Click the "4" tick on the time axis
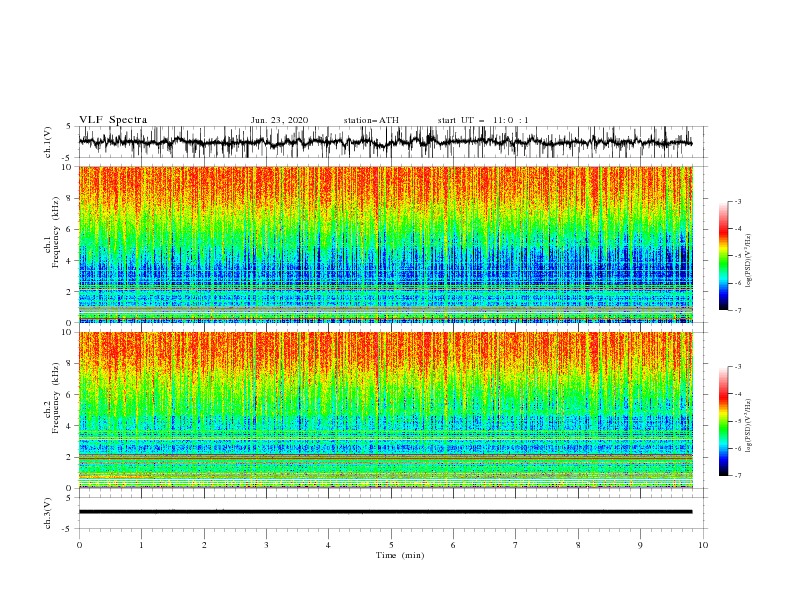This screenshot has width=792, height=612. point(328,545)
